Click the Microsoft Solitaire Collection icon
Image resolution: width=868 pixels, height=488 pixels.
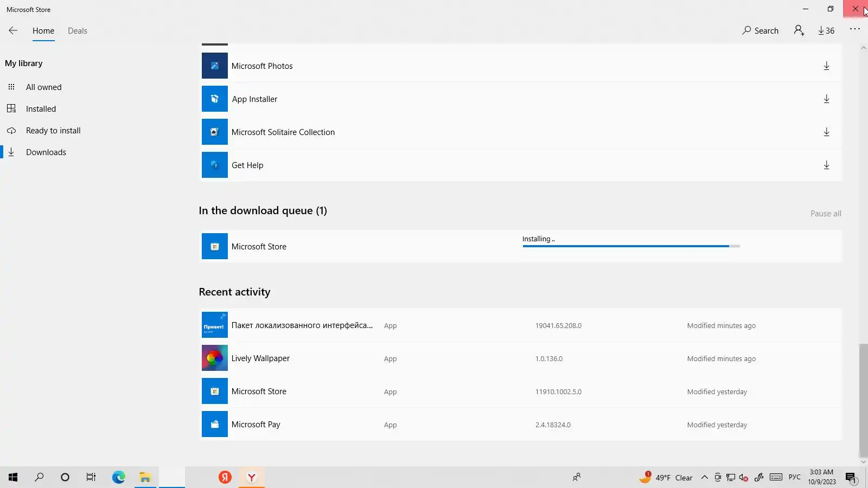coord(215,132)
